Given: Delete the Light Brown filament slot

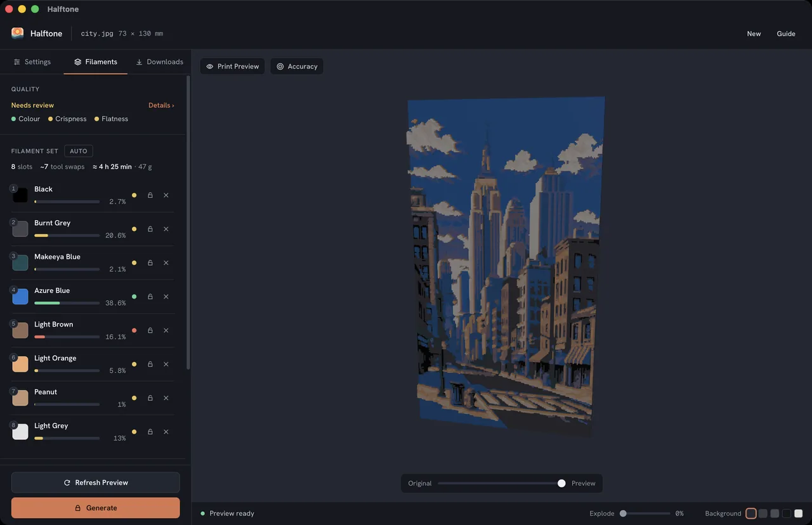Looking at the screenshot, I should click(x=166, y=330).
